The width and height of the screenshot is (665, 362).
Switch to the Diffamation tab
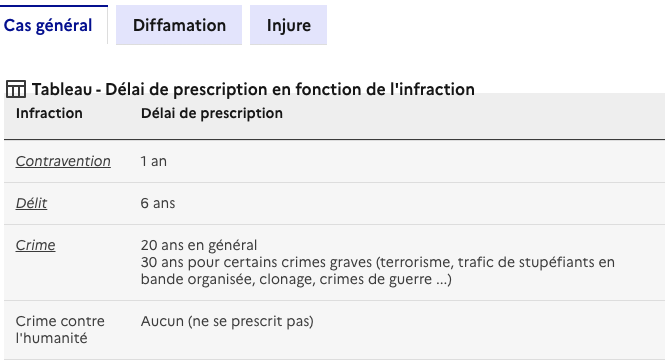179,25
